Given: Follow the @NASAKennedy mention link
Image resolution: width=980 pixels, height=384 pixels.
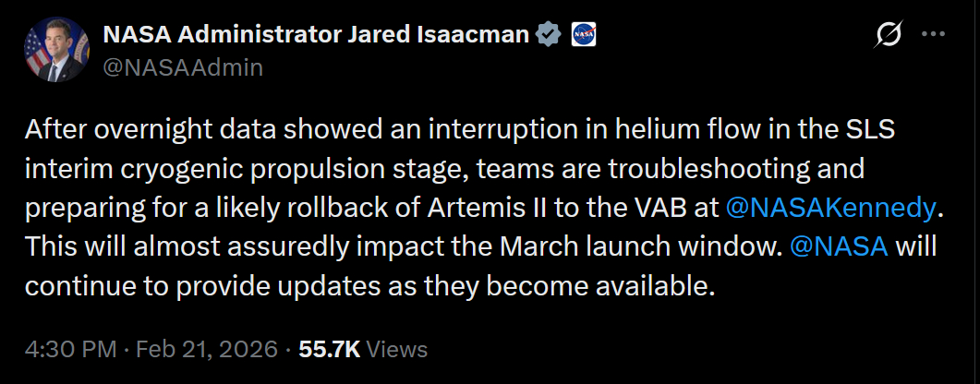Looking at the screenshot, I should click(x=831, y=208).
